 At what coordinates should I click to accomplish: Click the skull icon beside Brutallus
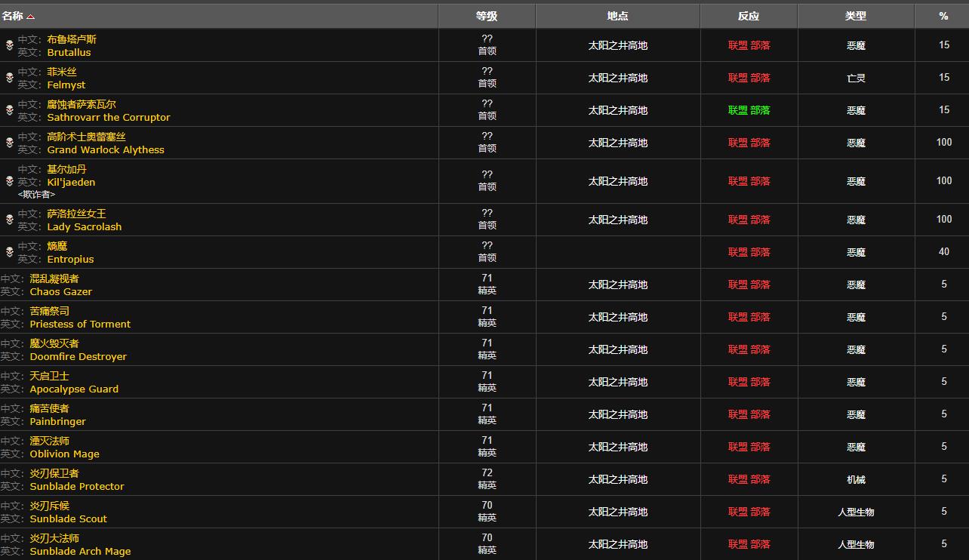pos(9,45)
